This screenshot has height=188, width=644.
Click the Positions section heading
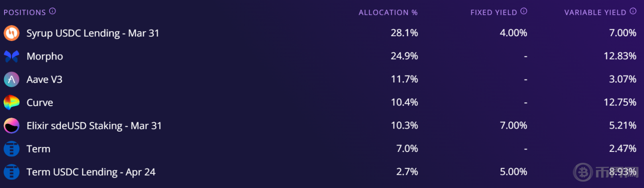coord(25,13)
